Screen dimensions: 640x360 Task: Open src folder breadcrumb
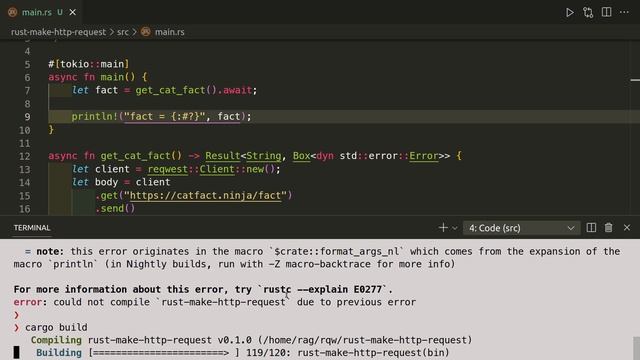pos(123,32)
